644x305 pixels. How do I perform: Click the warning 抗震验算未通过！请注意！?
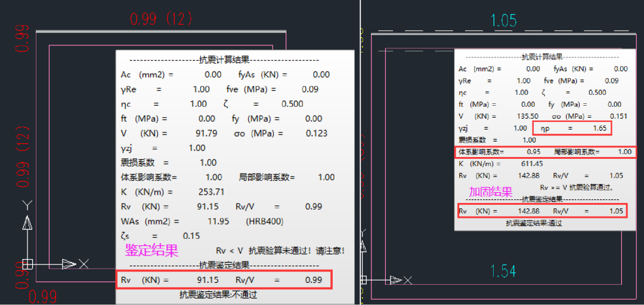(x=296, y=251)
